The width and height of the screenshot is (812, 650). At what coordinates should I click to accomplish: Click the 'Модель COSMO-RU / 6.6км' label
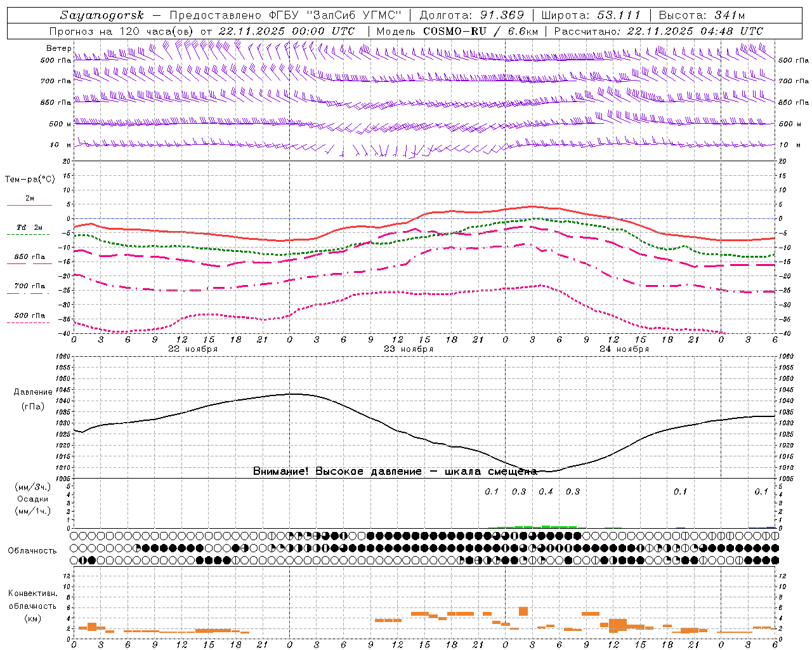pyautogui.click(x=457, y=31)
